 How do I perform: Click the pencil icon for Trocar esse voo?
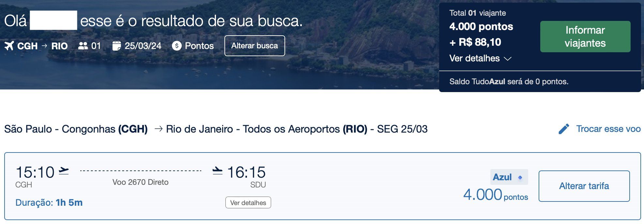pos(564,129)
